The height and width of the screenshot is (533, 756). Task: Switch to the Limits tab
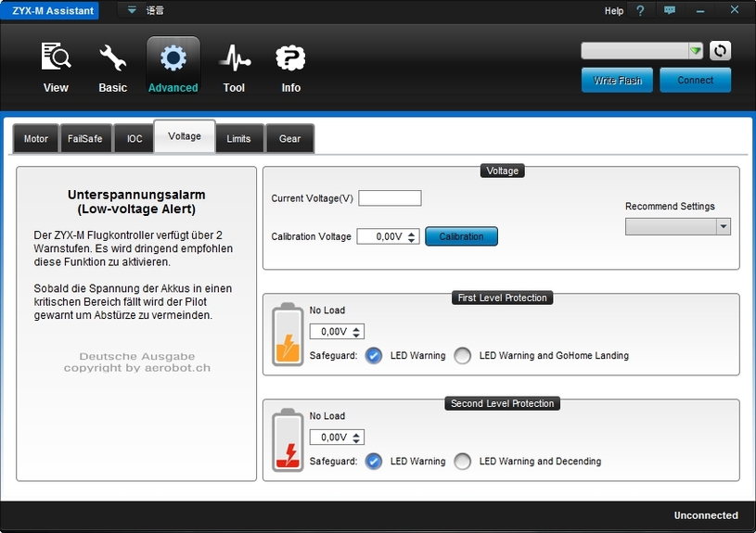(238, 139)
